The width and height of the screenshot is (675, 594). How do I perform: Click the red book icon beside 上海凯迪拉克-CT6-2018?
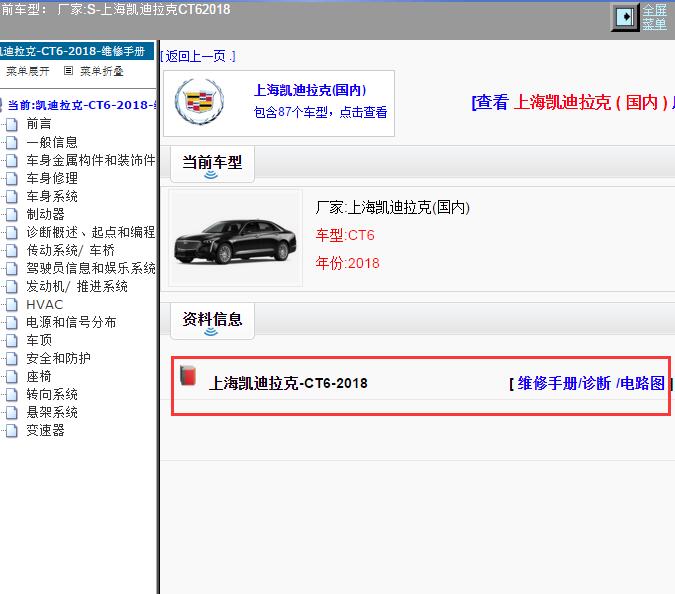[x=188, y=375]
